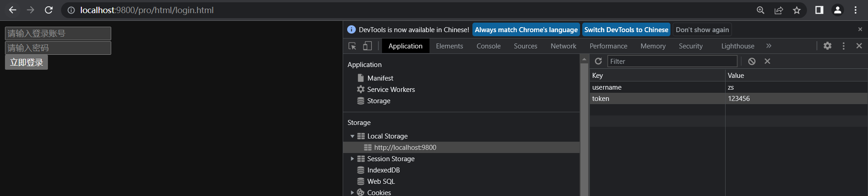
Task: Open DevTools three-dot customize menu
Action: click(844, 46)
